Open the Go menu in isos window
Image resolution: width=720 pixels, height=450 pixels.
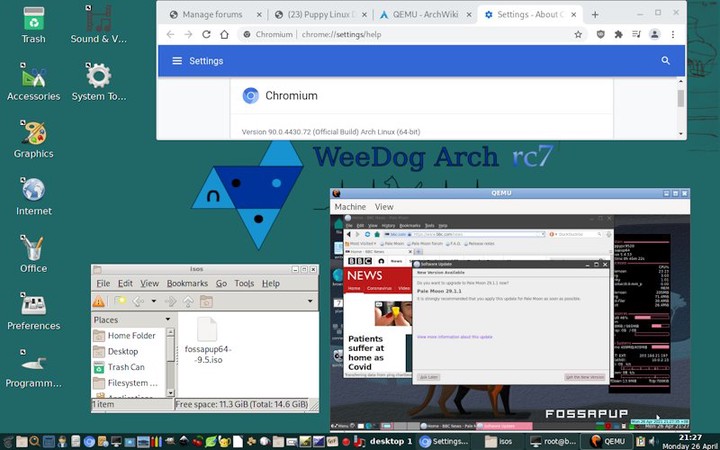[221, 283]
